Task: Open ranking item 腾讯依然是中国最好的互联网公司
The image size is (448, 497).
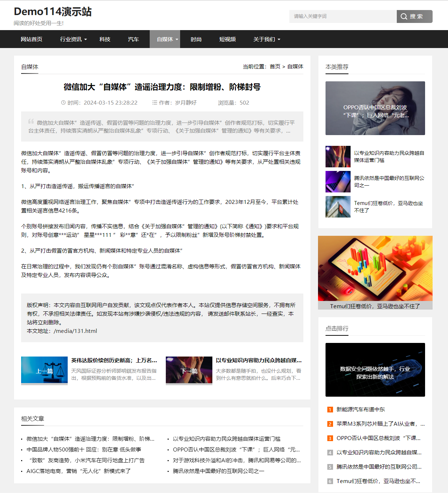Action: 379,467
